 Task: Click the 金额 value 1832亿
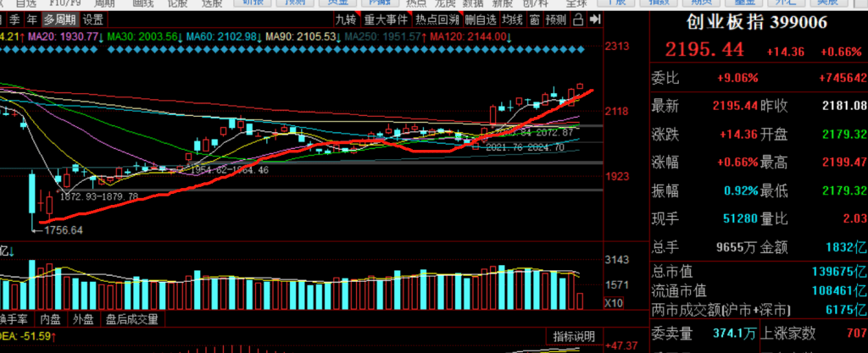[846, 247]
